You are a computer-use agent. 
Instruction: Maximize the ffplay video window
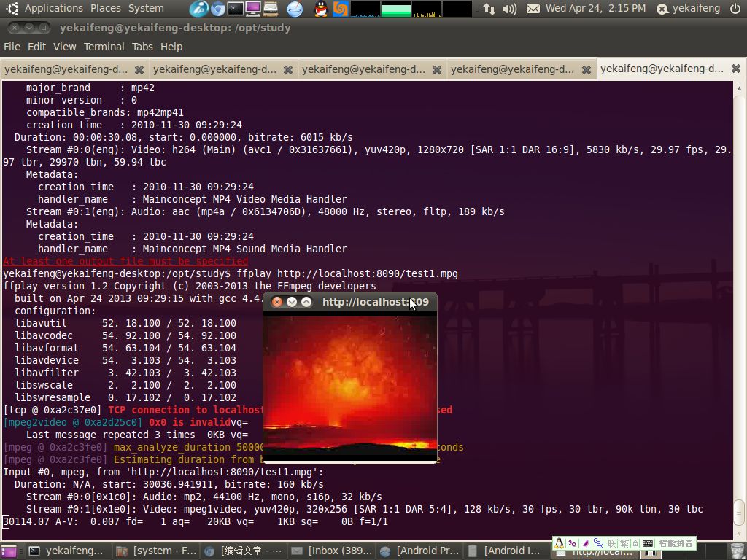[306, 302]
